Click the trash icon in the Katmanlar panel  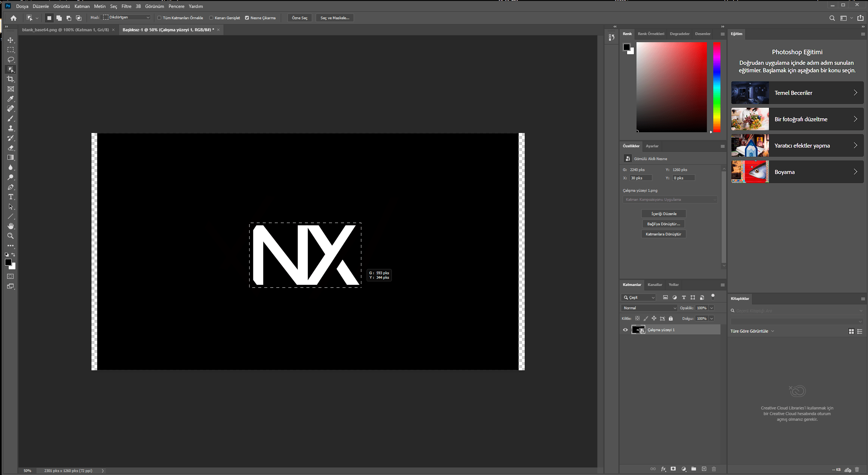point(714,469)
